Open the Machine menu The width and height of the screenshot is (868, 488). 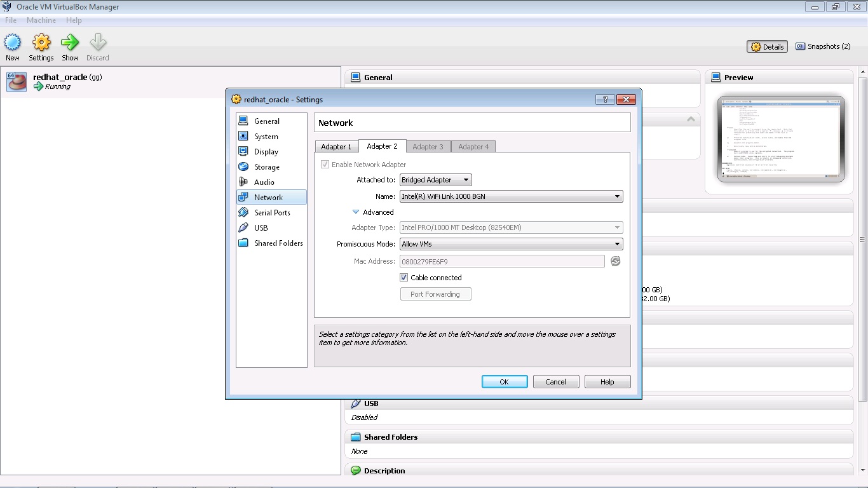click(x=41, y=20)
